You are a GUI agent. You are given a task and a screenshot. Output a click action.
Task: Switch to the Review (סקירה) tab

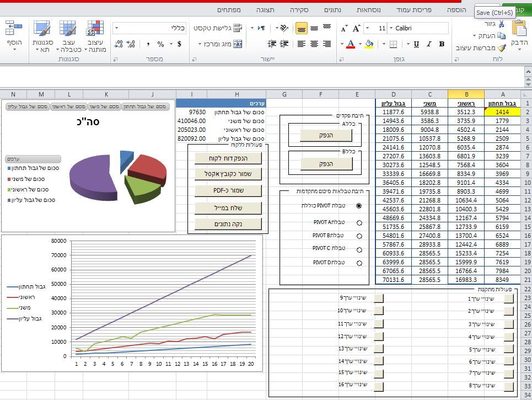pos(299,10)
